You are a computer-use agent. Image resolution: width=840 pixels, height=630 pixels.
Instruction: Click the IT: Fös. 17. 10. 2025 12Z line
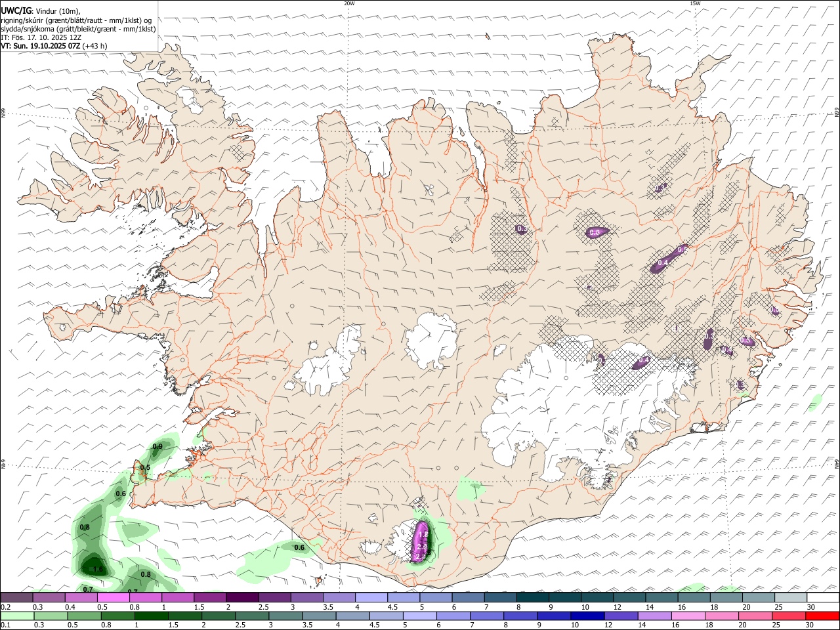pyautogui.click(x=41, y=37)
